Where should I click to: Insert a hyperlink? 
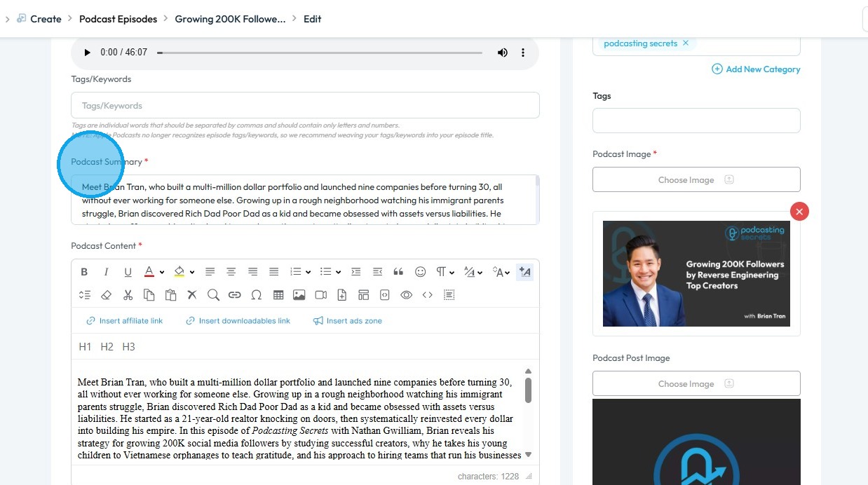(235, 295)
